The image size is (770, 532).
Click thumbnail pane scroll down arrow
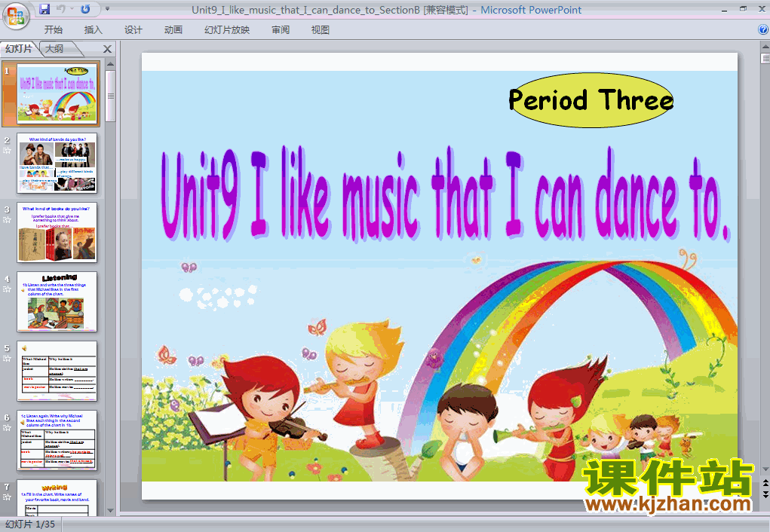(x=111, y=510)
